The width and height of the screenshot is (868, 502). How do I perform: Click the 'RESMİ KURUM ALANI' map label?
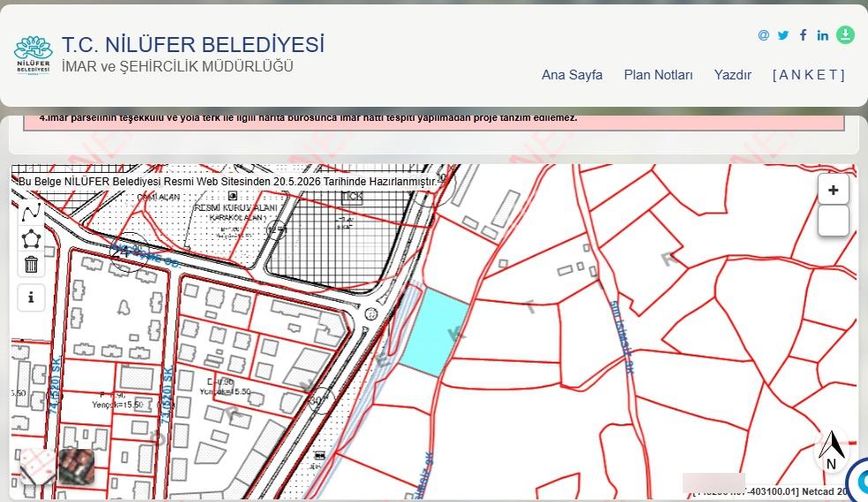[x=236, y=207]
